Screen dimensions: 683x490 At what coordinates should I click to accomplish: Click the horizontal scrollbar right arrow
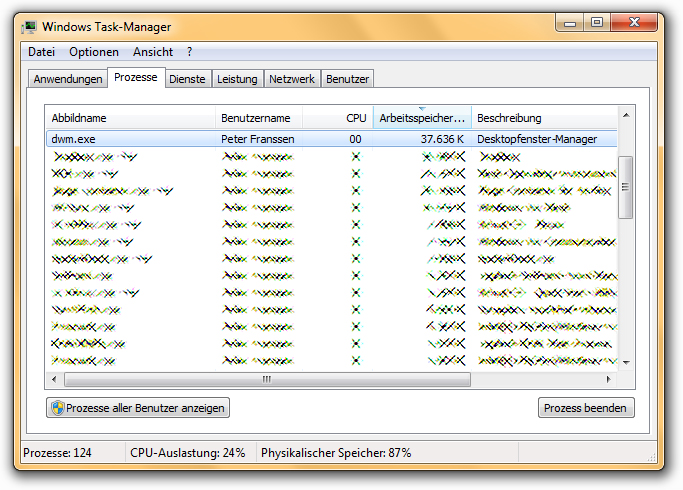click(x=609, y=379)
